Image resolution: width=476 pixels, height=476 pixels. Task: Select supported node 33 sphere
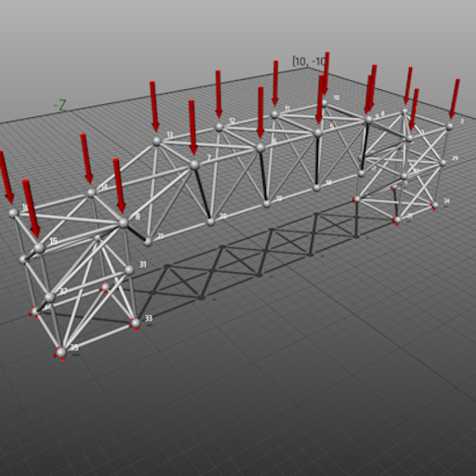(x=136, y=323)
